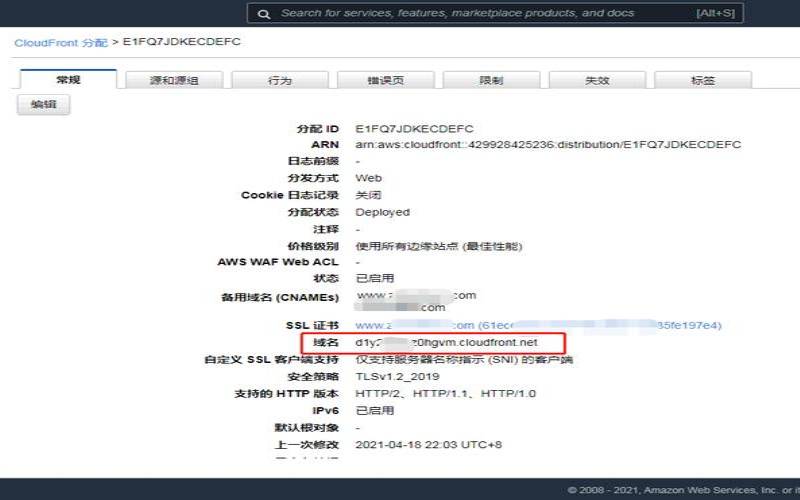This screenshot has width=800, height=500.
Task: Click the first CNAME entry starting with www
Action: (416, 295)
